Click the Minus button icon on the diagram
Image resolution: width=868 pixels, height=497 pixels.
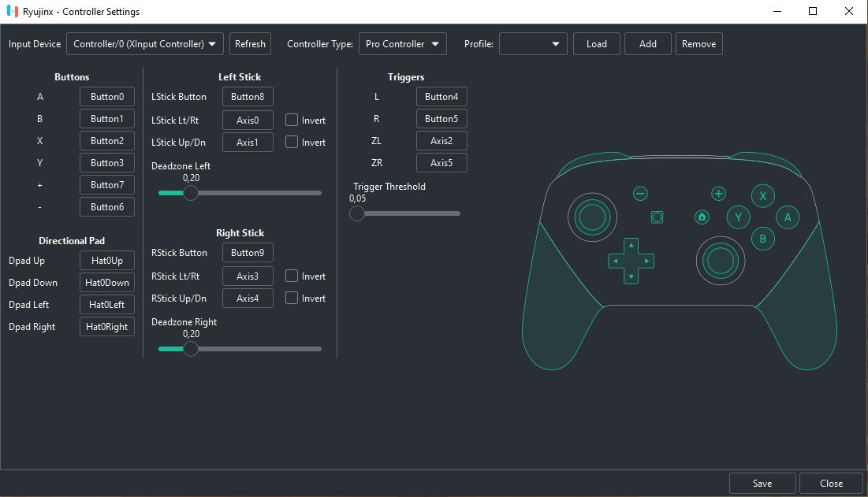tap(640, 193)
